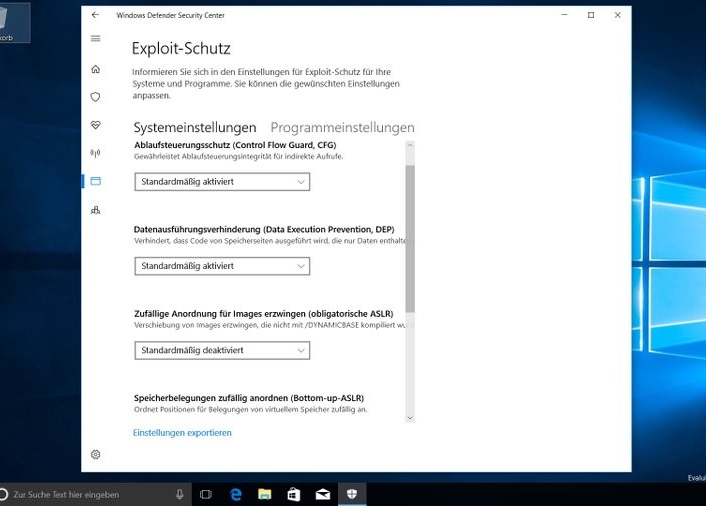This screenshot has height=506, width=706.
Task: Switch to Programmeinstellungen tab
Action: coord(342,128)
